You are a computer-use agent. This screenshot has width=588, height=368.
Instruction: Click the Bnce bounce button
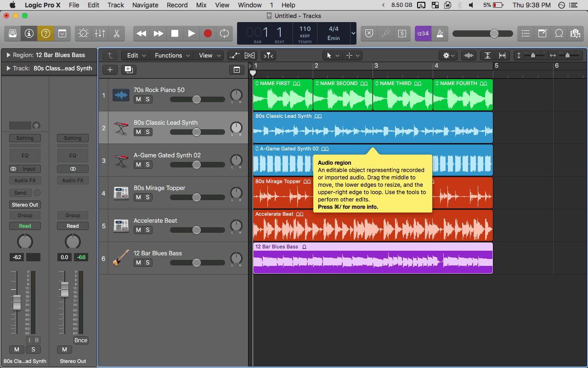pyautogui.click(x=81, y=340)
